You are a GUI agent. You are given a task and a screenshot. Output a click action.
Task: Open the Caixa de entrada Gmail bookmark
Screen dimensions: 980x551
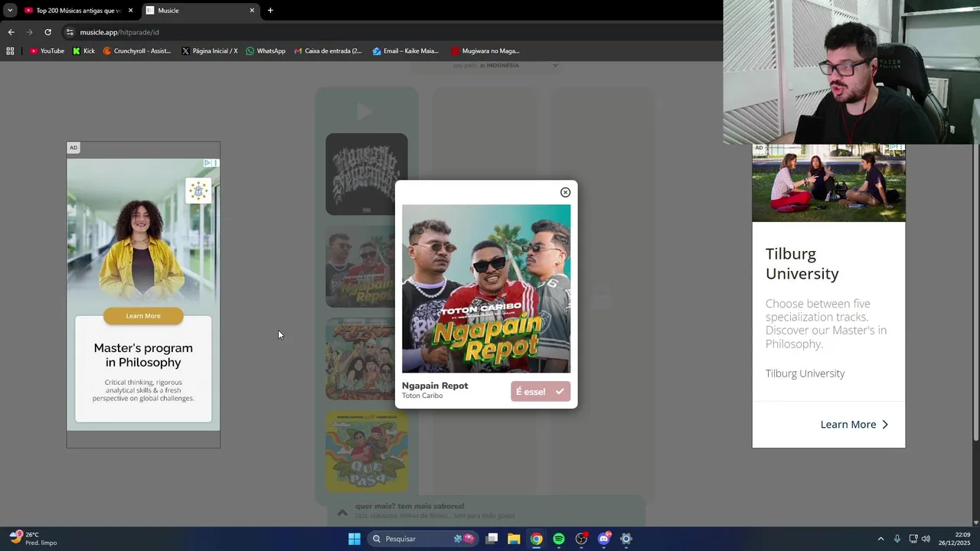point(328,51)
